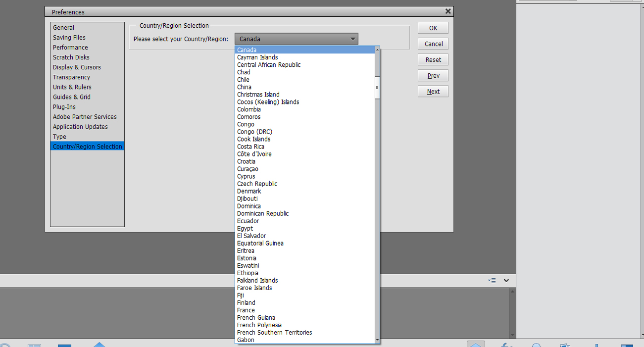The image size is (644, 347).
Task: Click the country list scrollbar thumb
Action: (x=377, y=88)
